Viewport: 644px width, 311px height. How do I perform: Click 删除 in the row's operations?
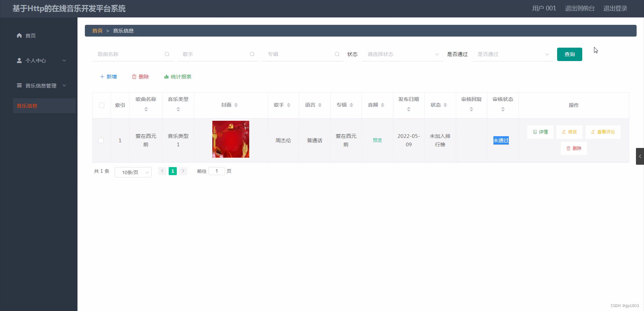[574, 148]
